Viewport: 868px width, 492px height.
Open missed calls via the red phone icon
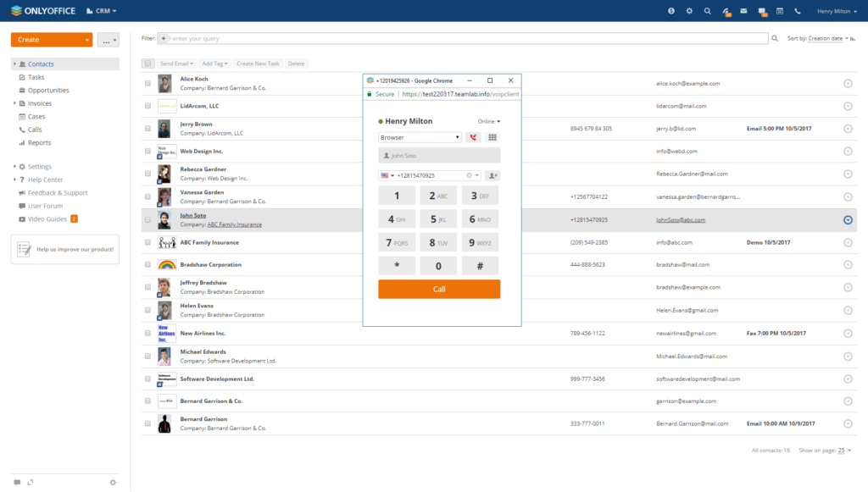[475, 137]
